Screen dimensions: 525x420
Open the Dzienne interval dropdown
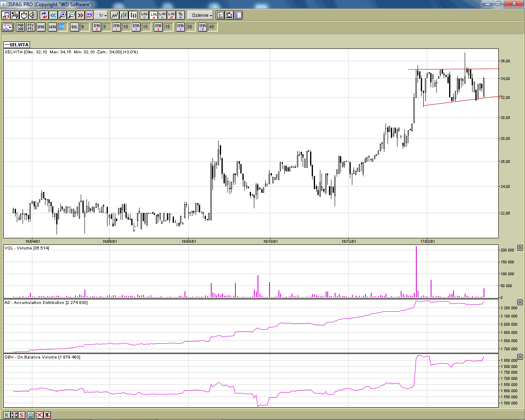(x=201, y=15)
